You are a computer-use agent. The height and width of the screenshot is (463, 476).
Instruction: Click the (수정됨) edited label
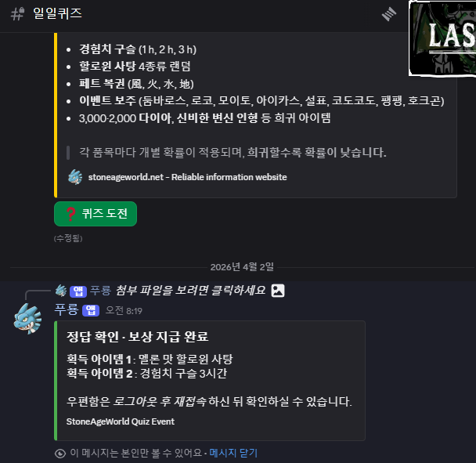coord(68,237)
